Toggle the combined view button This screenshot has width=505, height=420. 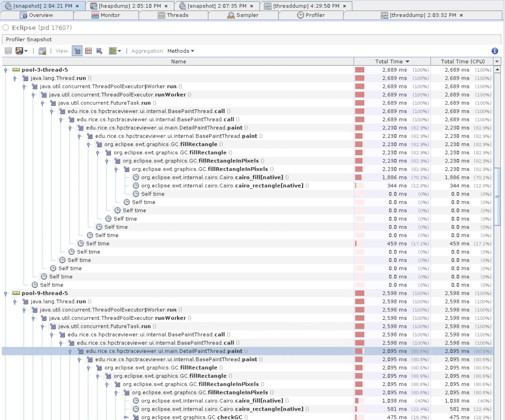coord(113,51)
